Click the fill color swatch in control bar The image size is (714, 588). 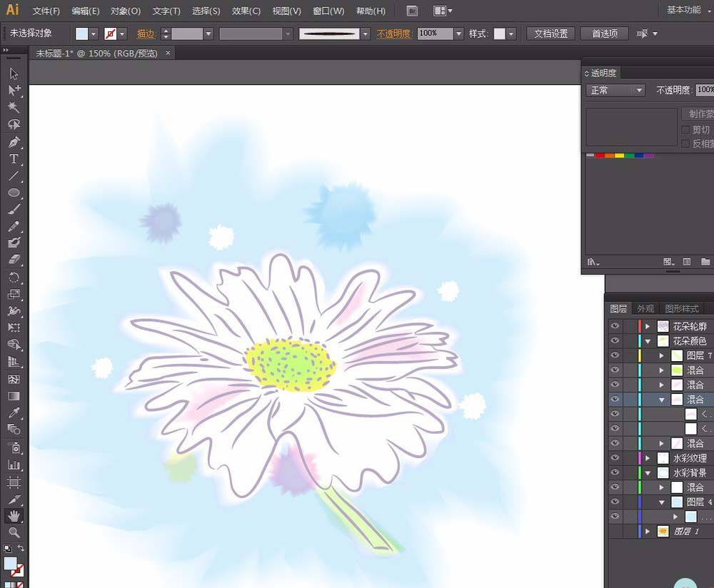(82, 34)
